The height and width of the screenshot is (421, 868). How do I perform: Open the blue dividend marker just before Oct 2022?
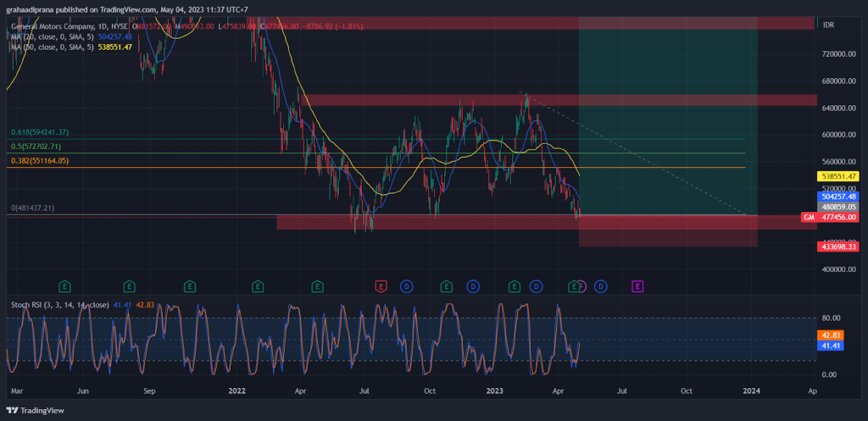[x=407, y=286]
